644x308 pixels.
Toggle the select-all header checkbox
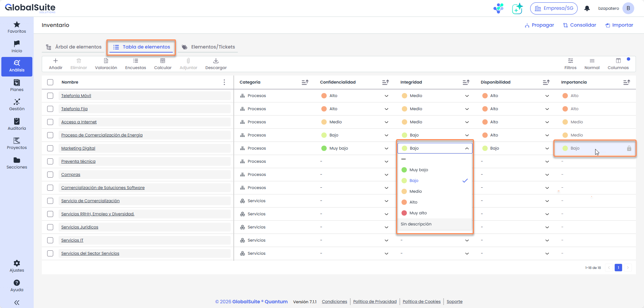(50, 82)
